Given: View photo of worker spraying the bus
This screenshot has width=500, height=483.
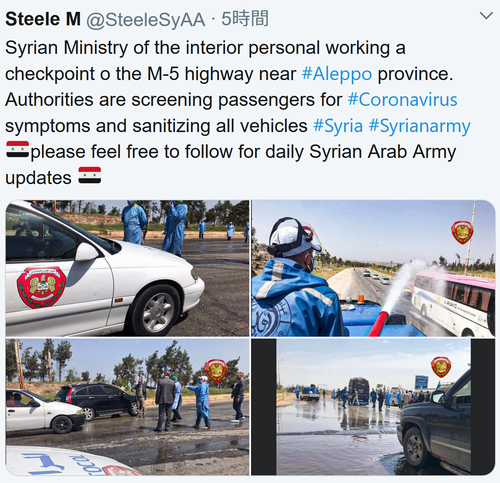Looking at the screenshot, I should tap(373, 268).
